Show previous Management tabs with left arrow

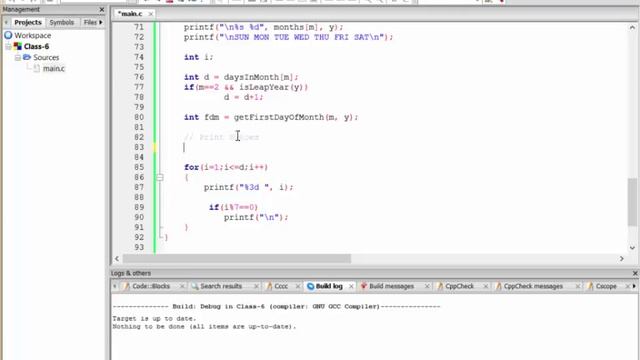6,22
